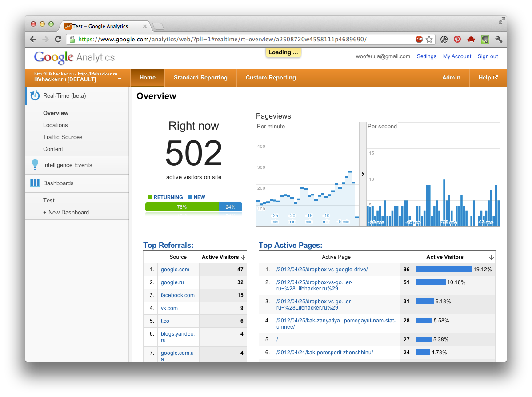The width and height of the screenshot is (532, 397).
Task: Expand pageviews chart with arrow divider
Action: pos(363,174)
